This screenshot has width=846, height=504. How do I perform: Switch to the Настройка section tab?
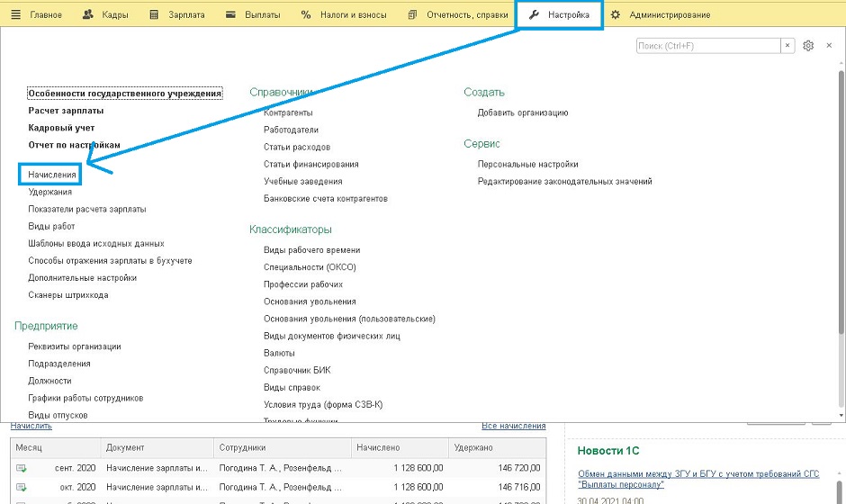(x=560, y=15)
